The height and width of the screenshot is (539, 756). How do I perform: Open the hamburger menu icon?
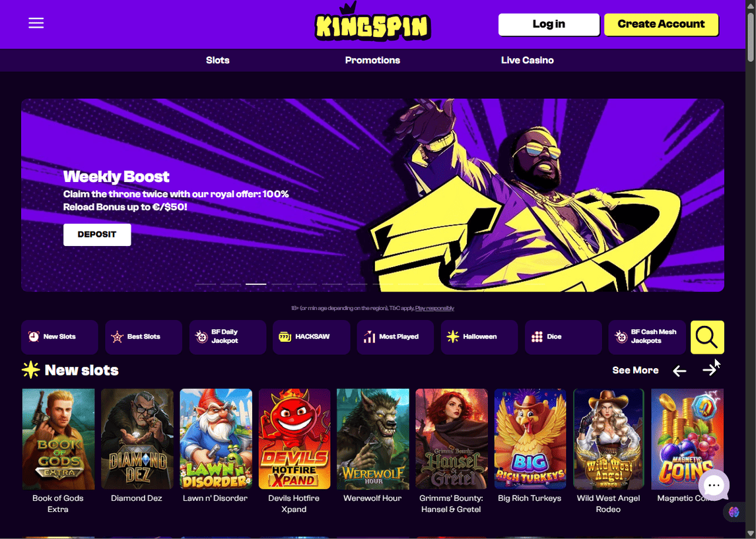pos(36,23)
